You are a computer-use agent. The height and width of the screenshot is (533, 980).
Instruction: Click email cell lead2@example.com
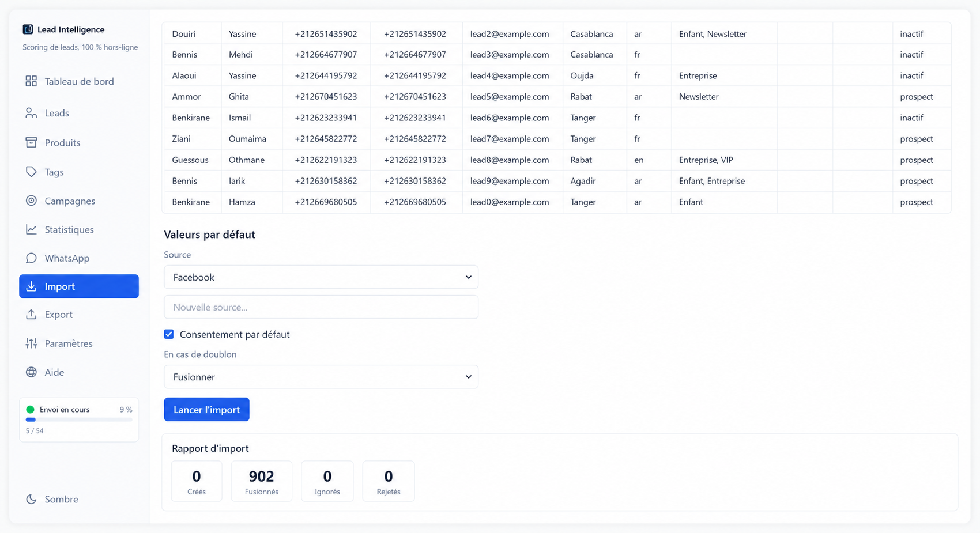coord(510,34)
